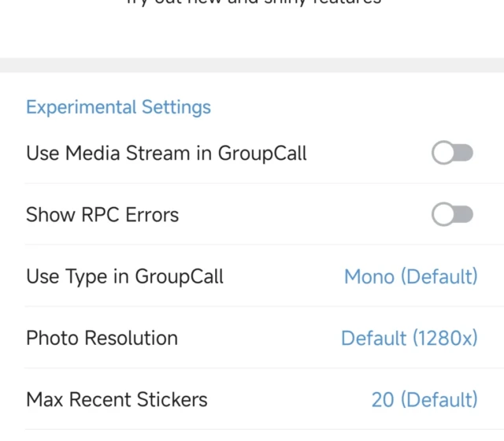Open the Mono (Default) value dropdown

tap(410, 276)
